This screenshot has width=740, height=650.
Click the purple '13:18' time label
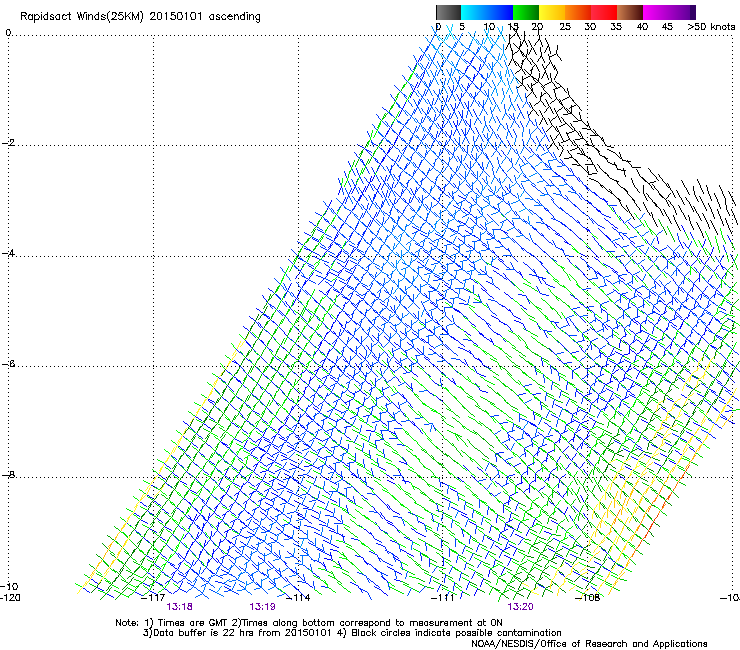coord(179,607)
